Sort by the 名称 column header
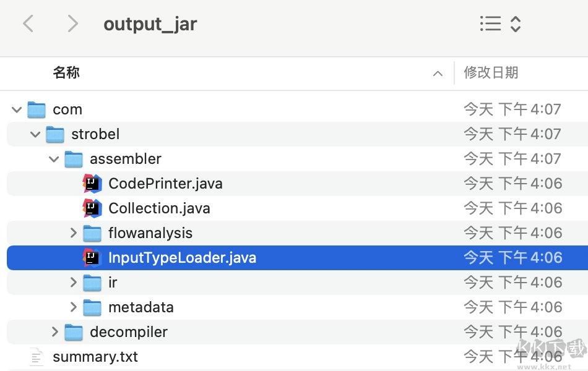Screen dimensions: 588x371 pos(66,73)
